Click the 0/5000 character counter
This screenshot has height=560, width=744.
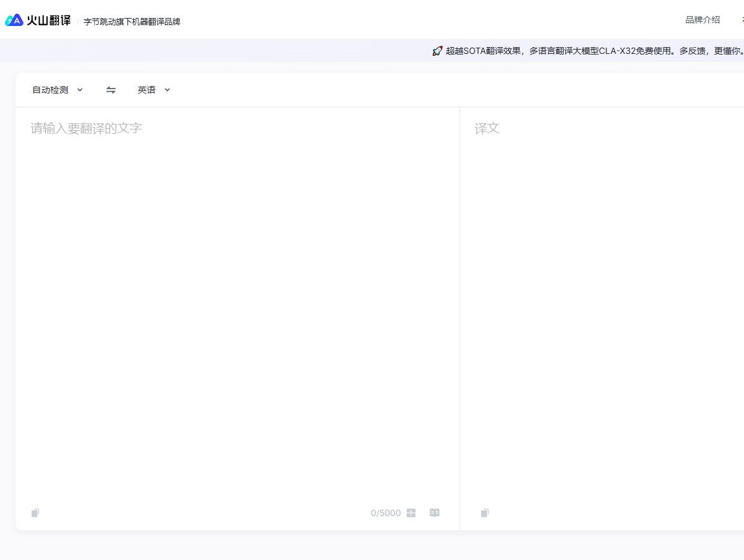(386, 513)
